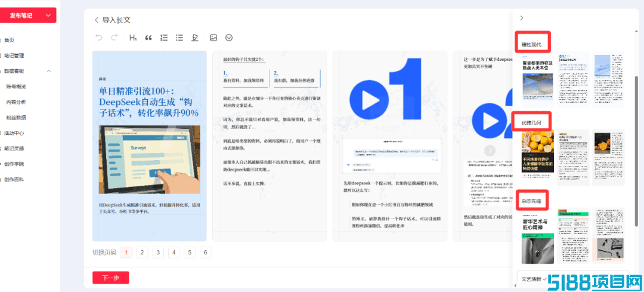This screenshot has height=292, width=644.
Task: Collapse the template panel with the chevron
Action: pyautogui.click(x=522, y=18)
